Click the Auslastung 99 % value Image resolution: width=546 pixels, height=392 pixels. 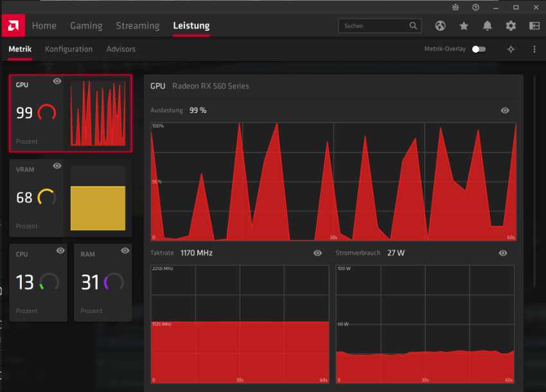tap(198, 110)
